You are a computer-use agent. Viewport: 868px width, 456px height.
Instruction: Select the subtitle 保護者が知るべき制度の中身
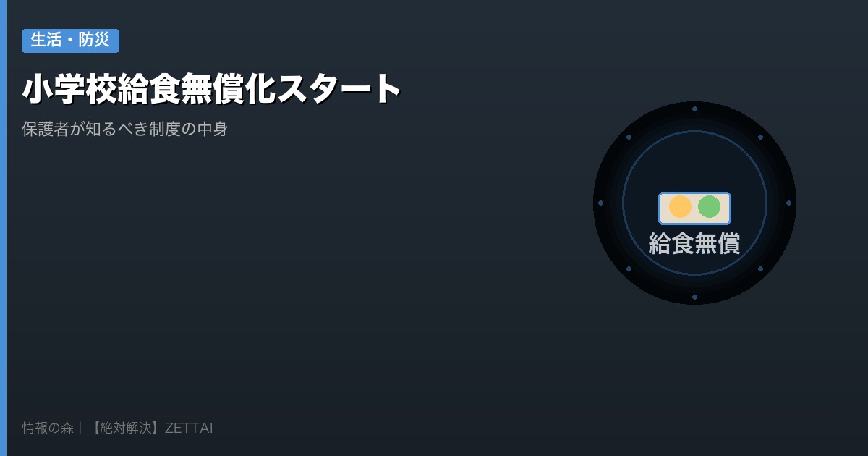point(125,130)
